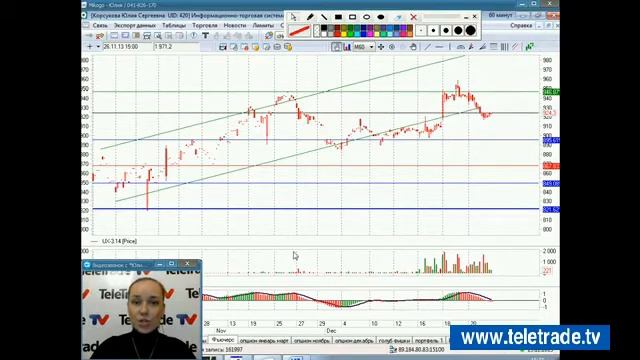This screenshot has height=360, width=640.
Task: Select the arrow pointer in drawing palette
Action: pos(293,17)
